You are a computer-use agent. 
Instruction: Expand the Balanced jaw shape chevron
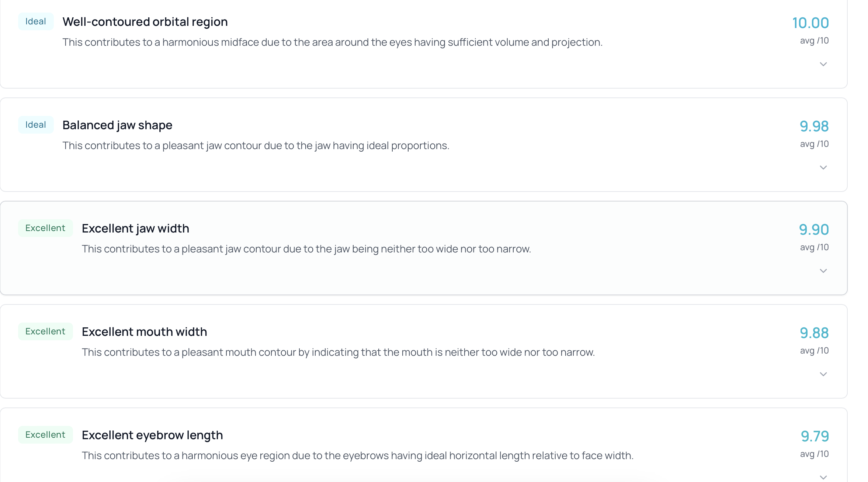[823, 168]
